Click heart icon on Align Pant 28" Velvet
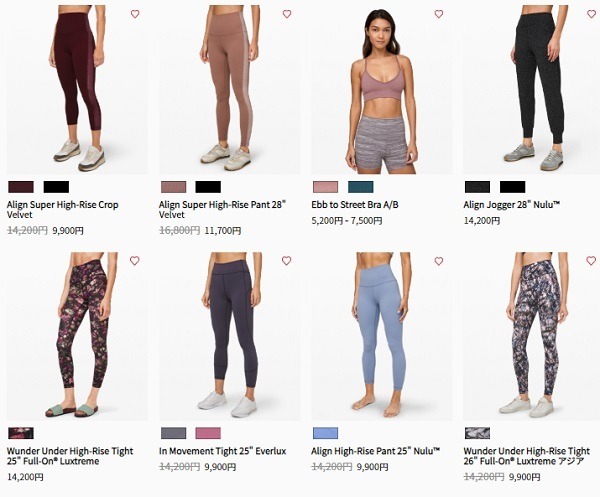Viewport: 600px width, 497px height. (x=287, y=14)
